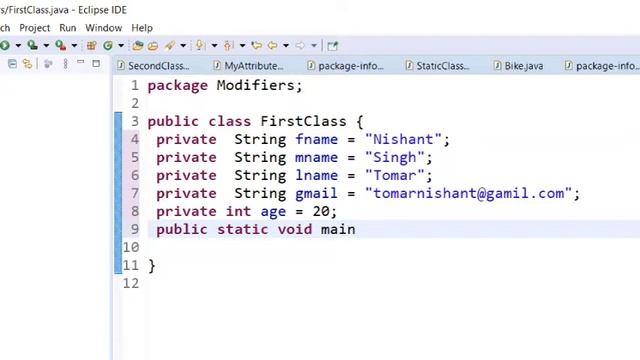This screenshot has height=360, width=640.
Task: Click the email string tomarnishant@gamil.com
Action: (469, 193)
